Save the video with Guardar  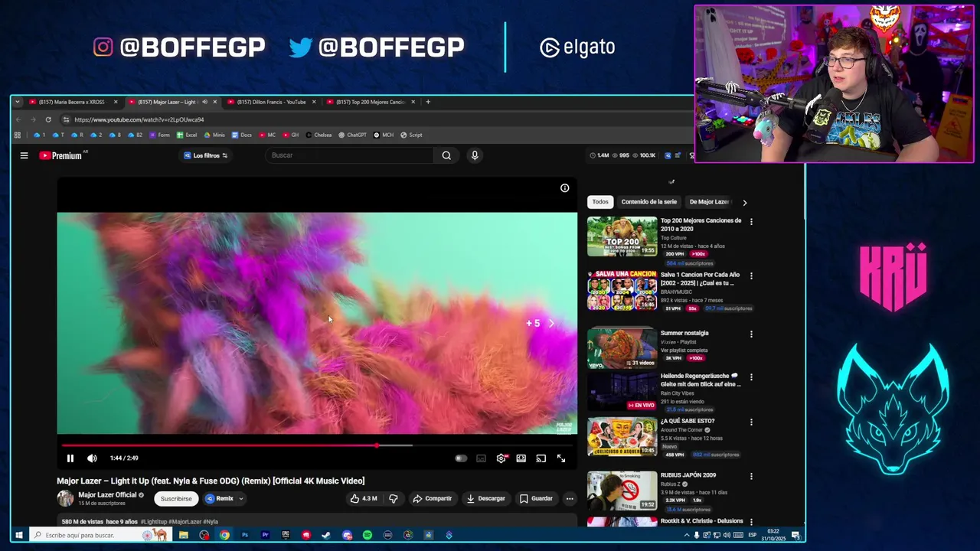pos(536,498)
